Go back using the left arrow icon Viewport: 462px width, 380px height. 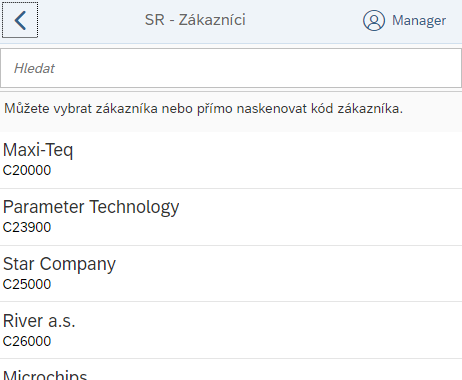coord(20,20)
